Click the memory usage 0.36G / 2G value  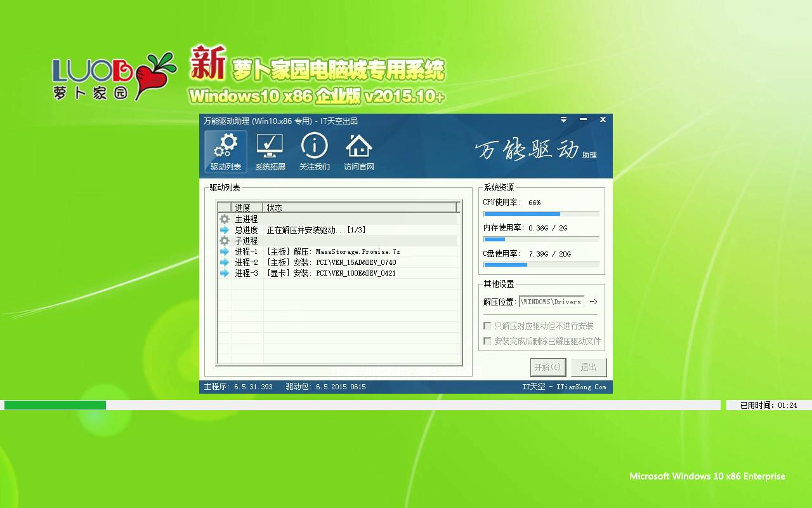[547, 228]
